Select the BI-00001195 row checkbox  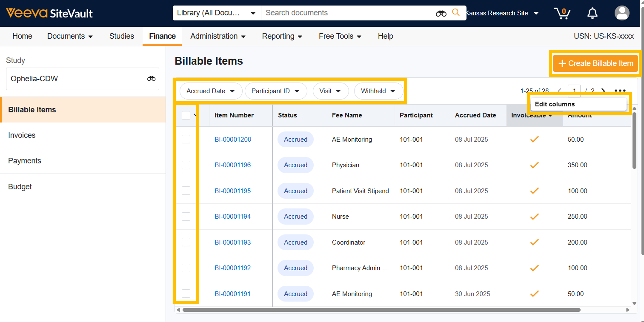click(186, 191)
